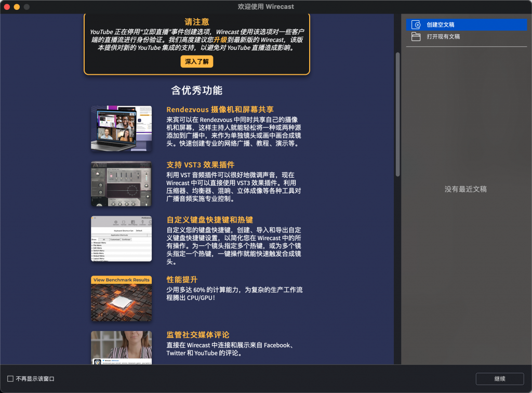This screenshot has height=393, width=532.
Task: Click the 没有最近文稿 area
Action: [x=465, y=190]
